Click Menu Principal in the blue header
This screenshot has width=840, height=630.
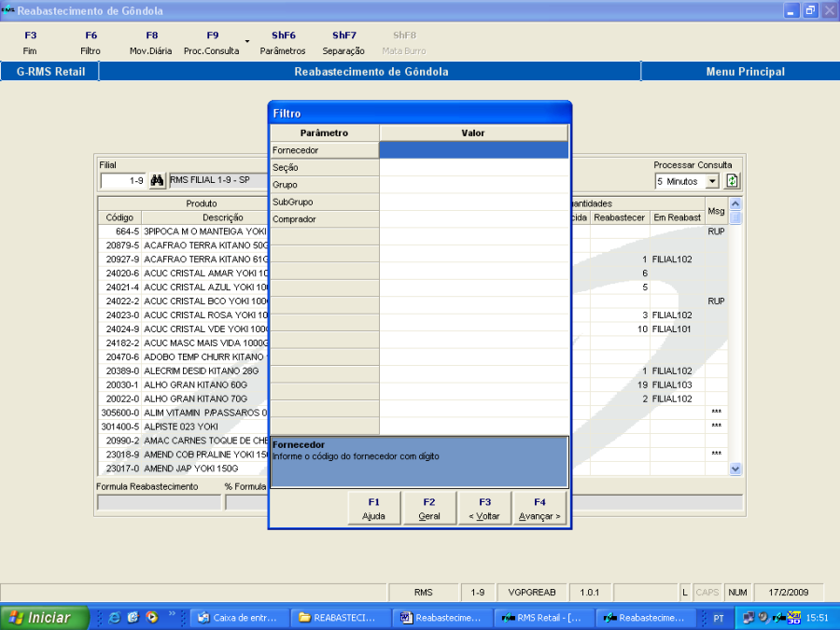click(745, 72)
